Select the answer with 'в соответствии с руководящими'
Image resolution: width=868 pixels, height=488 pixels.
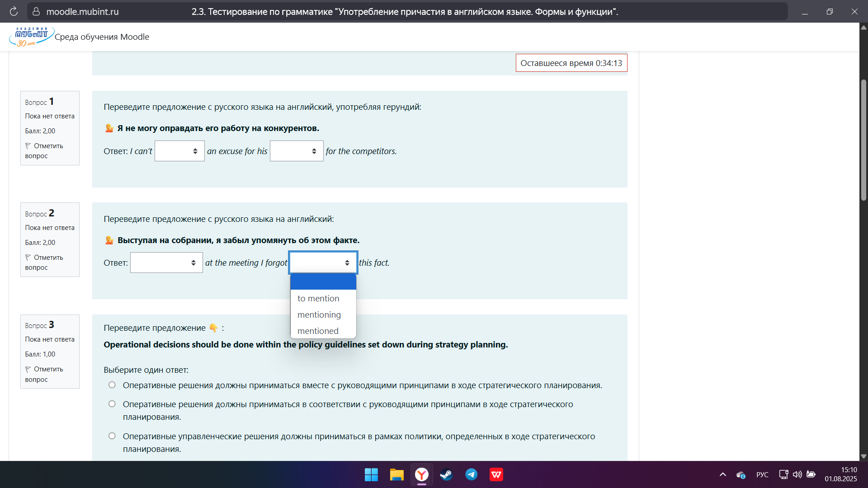point(112,404)
